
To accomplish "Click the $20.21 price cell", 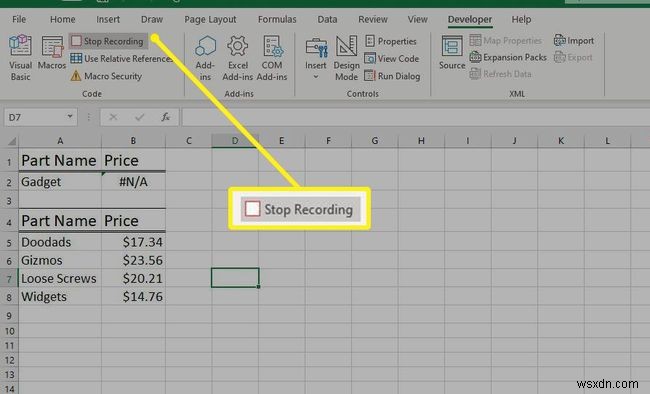I will [x=133, y=278].
